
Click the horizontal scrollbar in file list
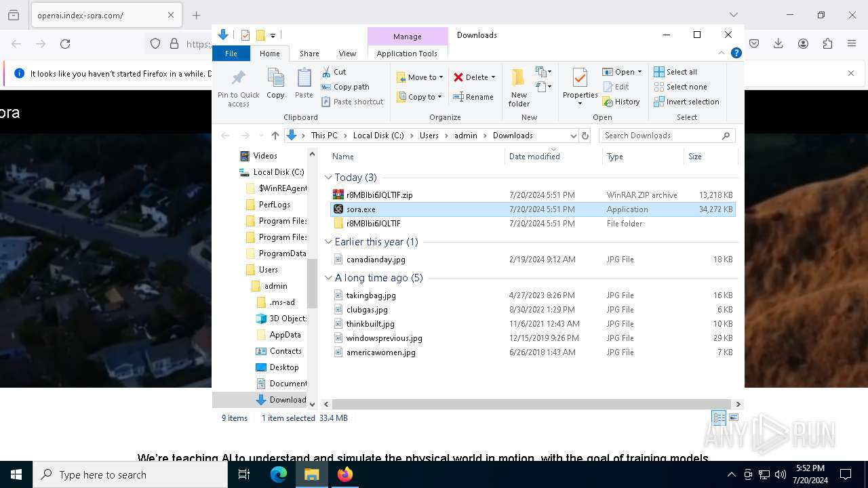coord(532,404)
